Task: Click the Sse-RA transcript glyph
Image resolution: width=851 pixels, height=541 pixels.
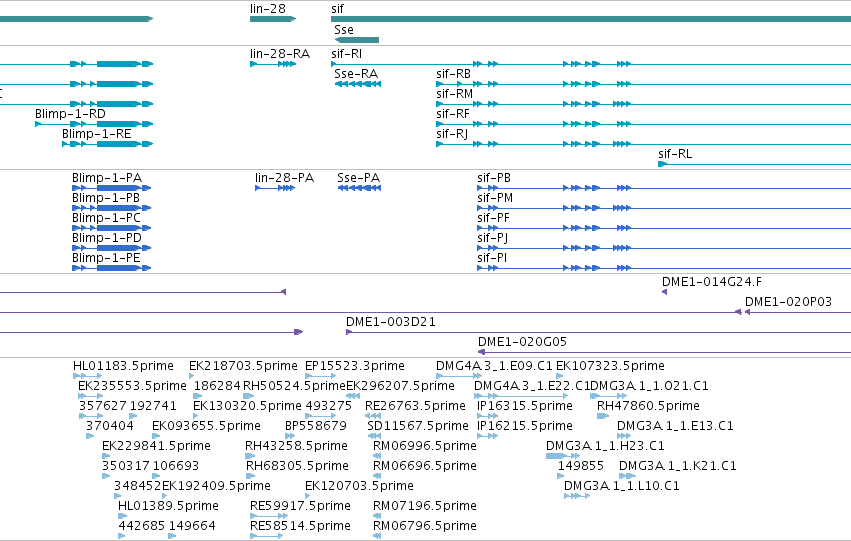Action: 358,84
